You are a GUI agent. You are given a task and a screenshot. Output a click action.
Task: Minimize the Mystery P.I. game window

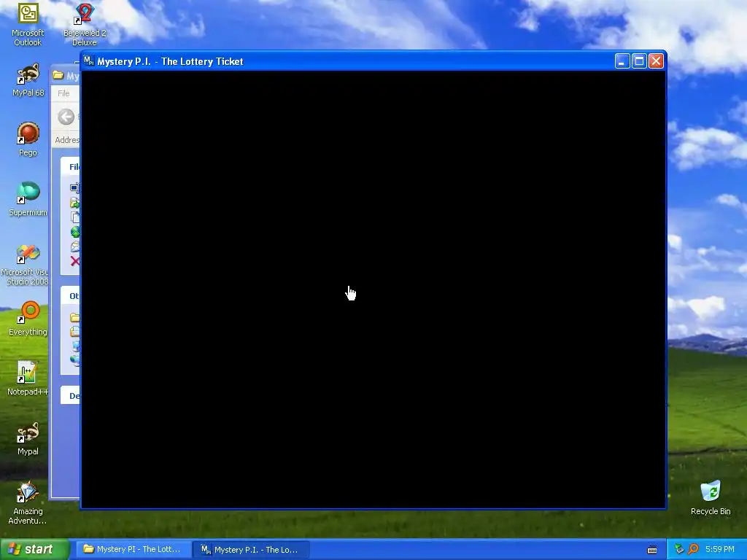(622, 61)
